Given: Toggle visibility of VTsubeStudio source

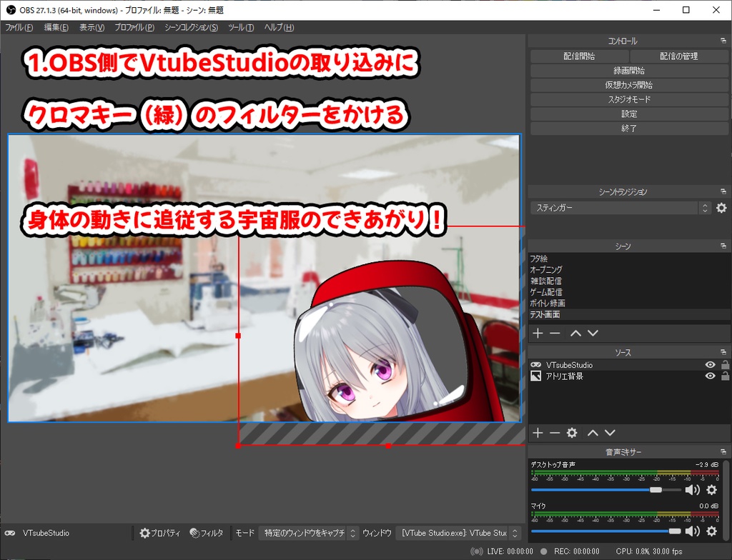Looking at the screenshot, I should [710, 365].
